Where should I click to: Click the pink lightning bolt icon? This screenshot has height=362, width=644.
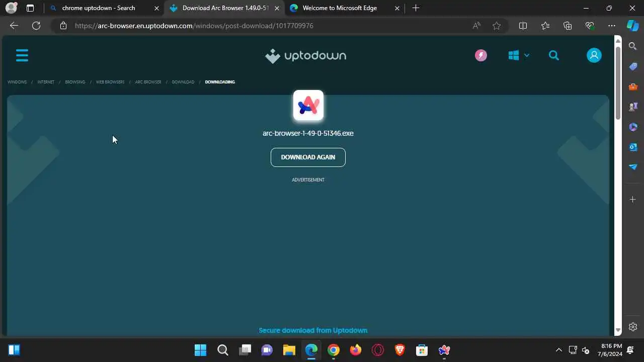481,55
